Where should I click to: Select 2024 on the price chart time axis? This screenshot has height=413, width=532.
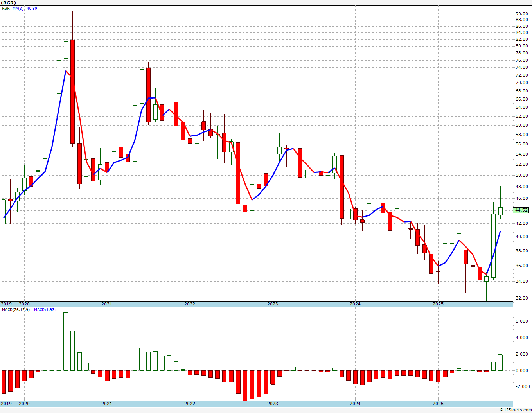click(355, 304)
